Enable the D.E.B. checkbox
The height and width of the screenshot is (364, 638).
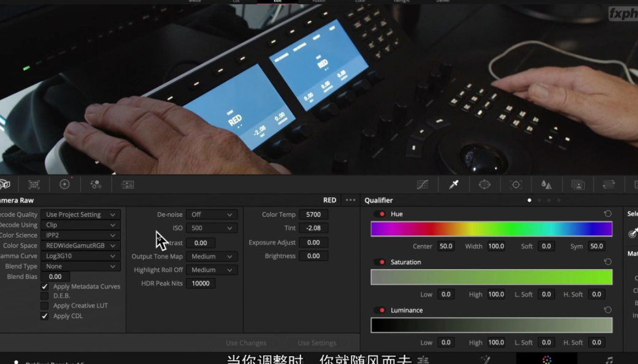coord(45,296)
